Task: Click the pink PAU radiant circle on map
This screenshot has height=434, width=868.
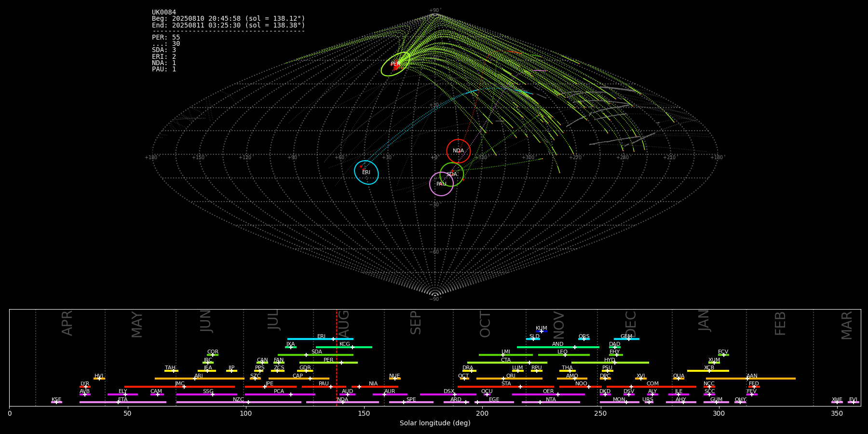Action: [x=441, y=184]
